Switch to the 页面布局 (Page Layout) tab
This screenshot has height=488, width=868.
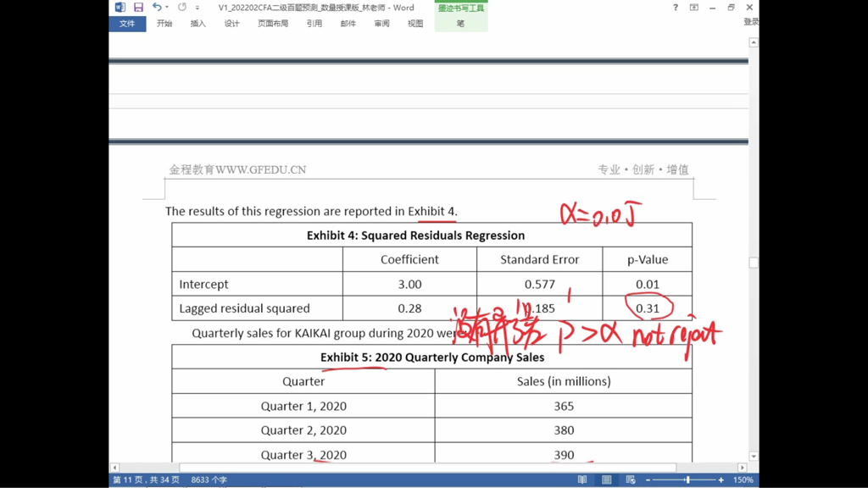click(273, 23)
